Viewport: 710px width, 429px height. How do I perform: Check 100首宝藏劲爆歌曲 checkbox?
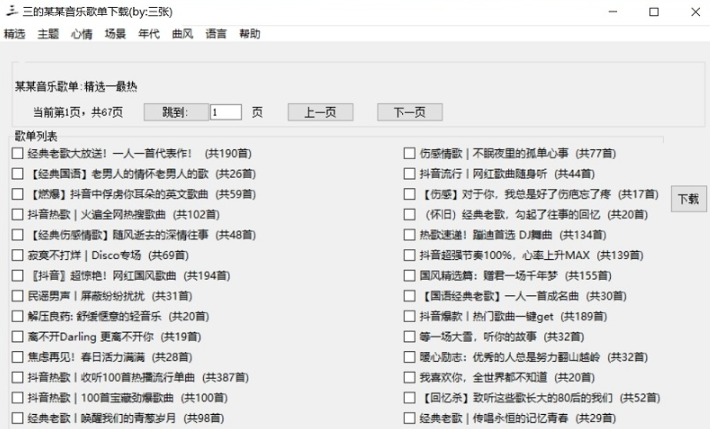pyautogui.click(x=18, y=398)
